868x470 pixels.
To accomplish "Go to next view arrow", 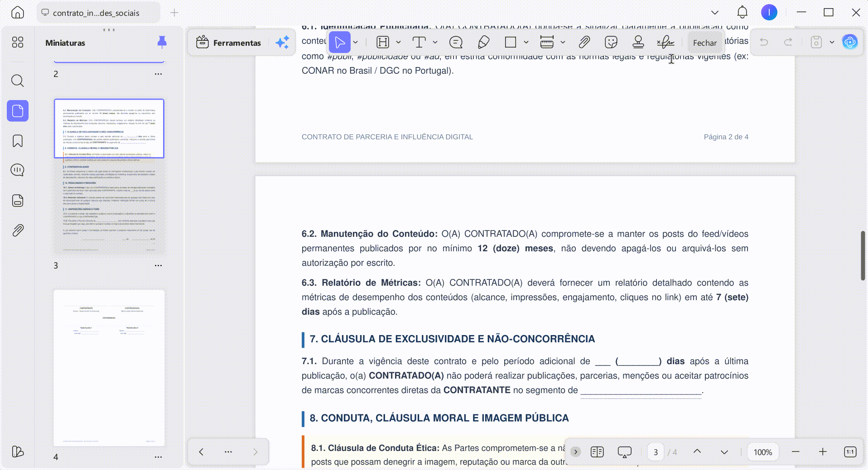I will pyautogui.click(x=256, y=452).
